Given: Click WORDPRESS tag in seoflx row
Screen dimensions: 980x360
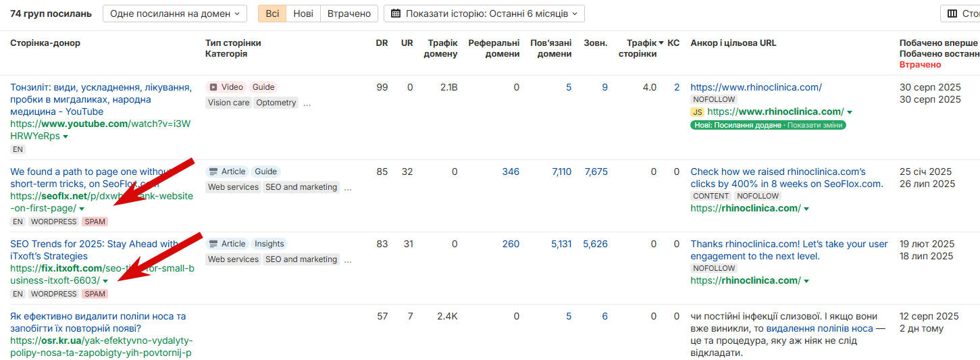Looking at the screenshot, I should point(54,222).
